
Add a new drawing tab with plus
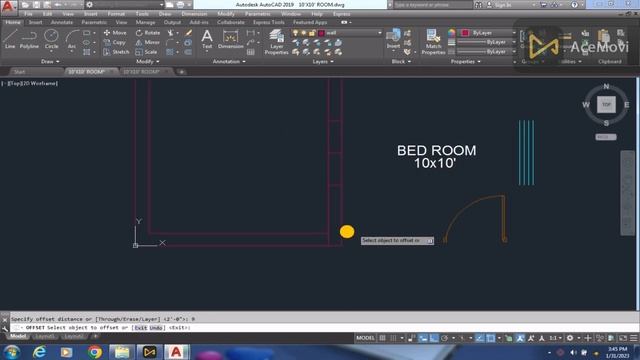(182, 72)
